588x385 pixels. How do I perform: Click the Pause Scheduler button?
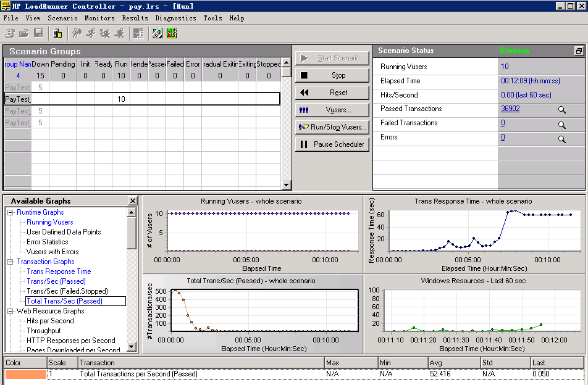click(x=332, y=144)
